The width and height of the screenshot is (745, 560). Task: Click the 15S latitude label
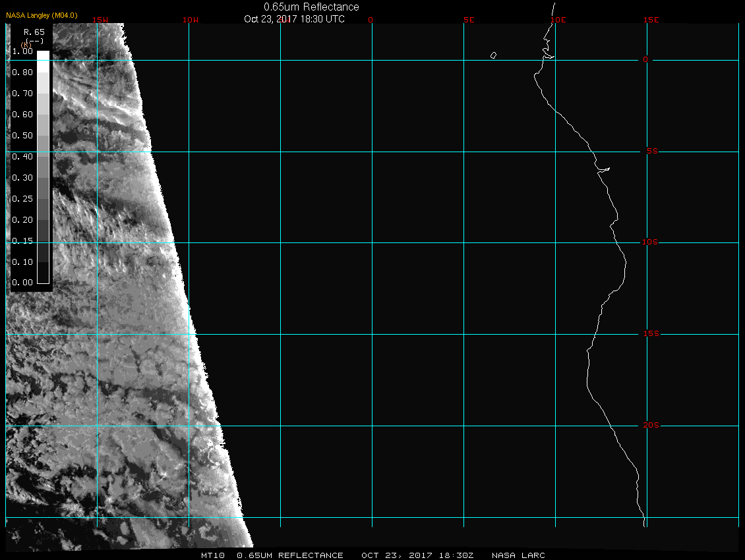pyautogui.click(x=649, y=334)
